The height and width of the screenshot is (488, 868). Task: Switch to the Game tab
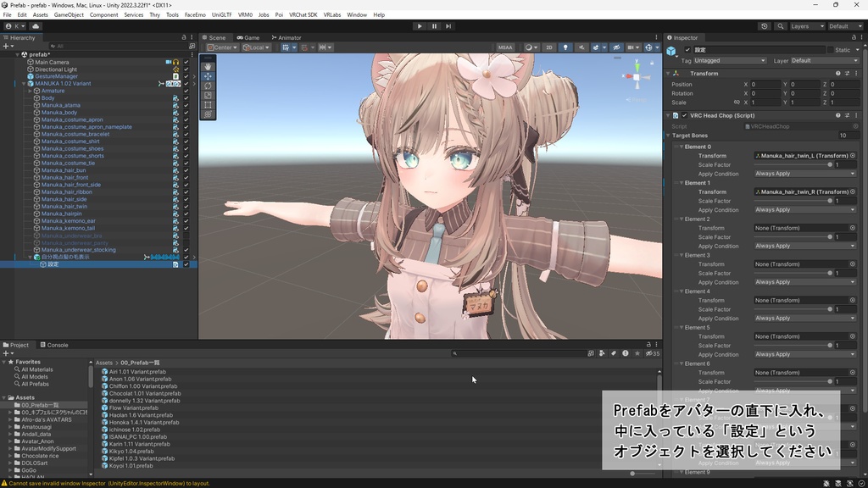(248, 37)
